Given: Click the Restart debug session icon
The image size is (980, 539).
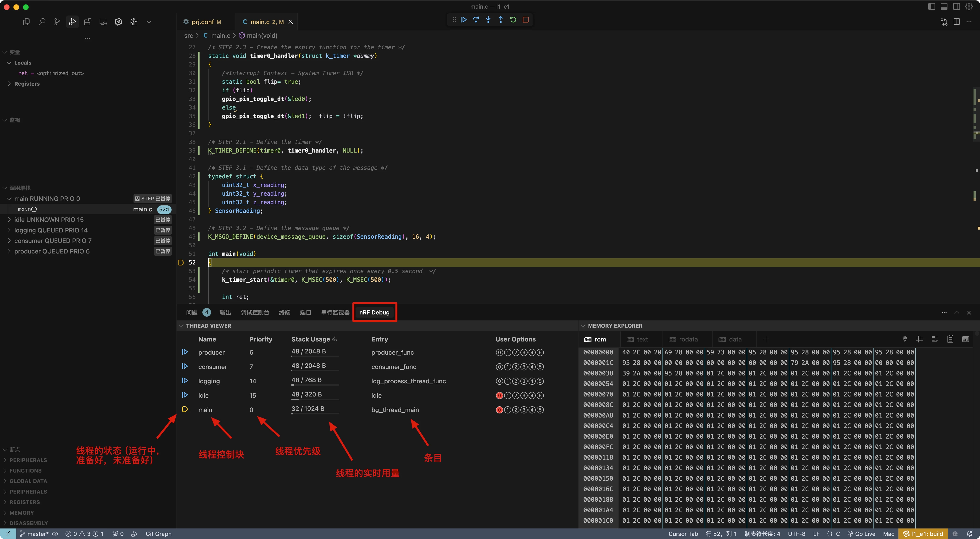Looking at the screenshot, I should tap(513, 20).
